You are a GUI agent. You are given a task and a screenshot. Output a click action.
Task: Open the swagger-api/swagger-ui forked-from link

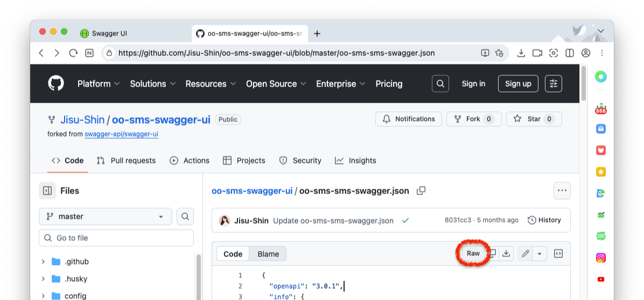point(122,134)
